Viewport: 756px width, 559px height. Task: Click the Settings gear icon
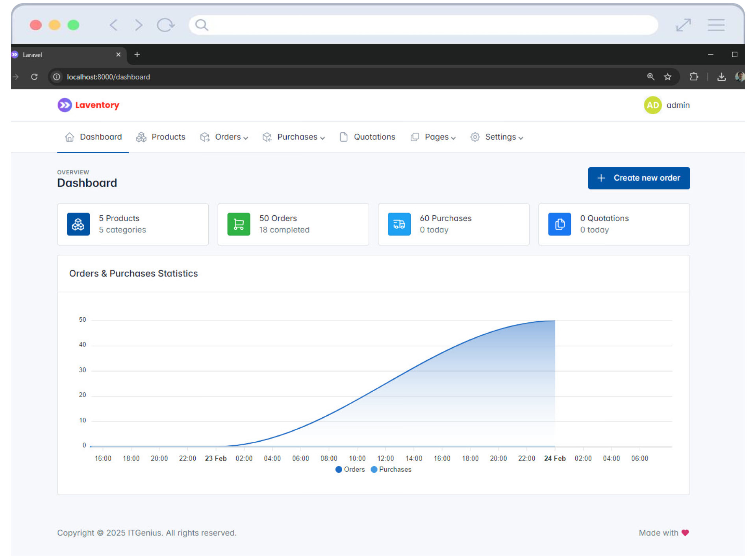tap(474, 137)
